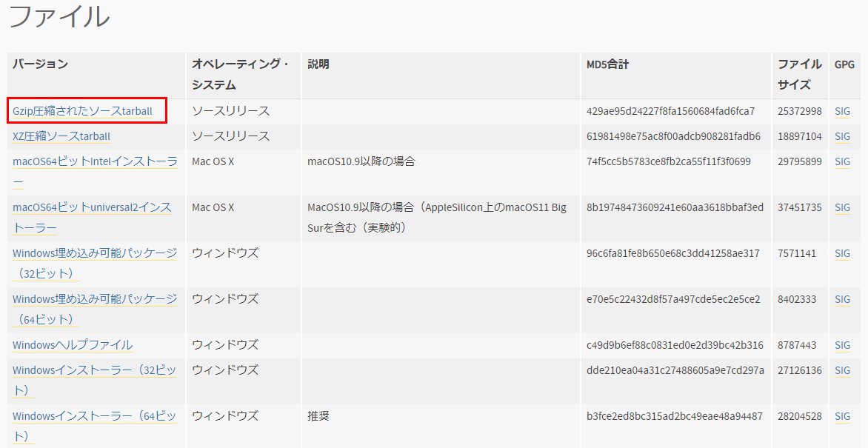Select file size 27126136
This screenshot has height=448, width=868.
pos(800,370)
